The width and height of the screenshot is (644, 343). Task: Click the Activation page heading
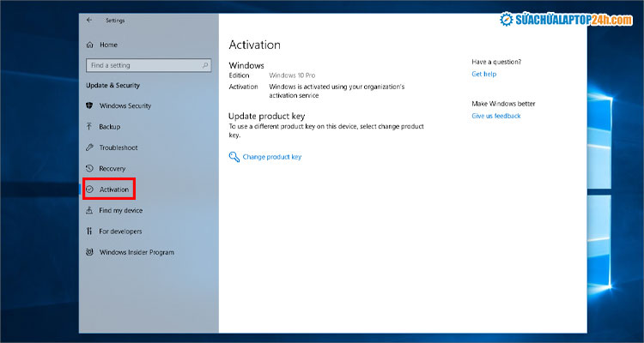tap(254, 45)
